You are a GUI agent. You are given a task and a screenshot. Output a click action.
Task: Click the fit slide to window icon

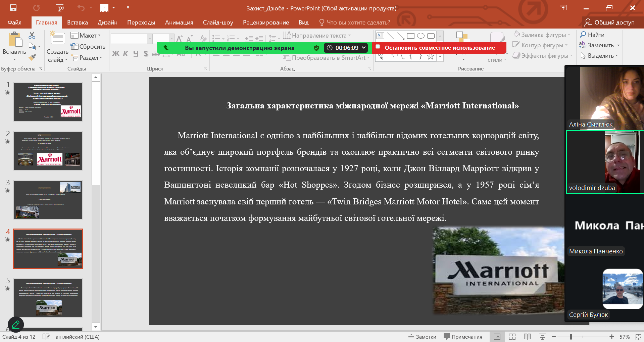[x=638, y=337]
